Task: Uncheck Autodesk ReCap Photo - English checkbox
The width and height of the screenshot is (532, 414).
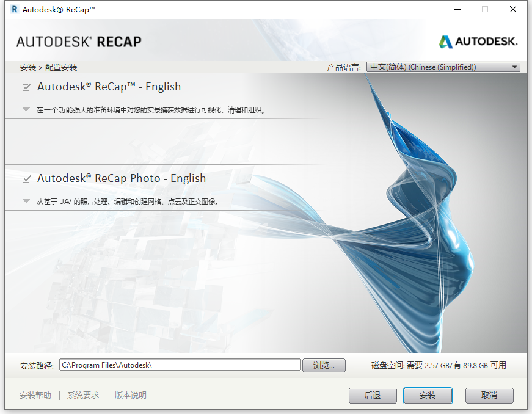Action: [x=26, y=179]
